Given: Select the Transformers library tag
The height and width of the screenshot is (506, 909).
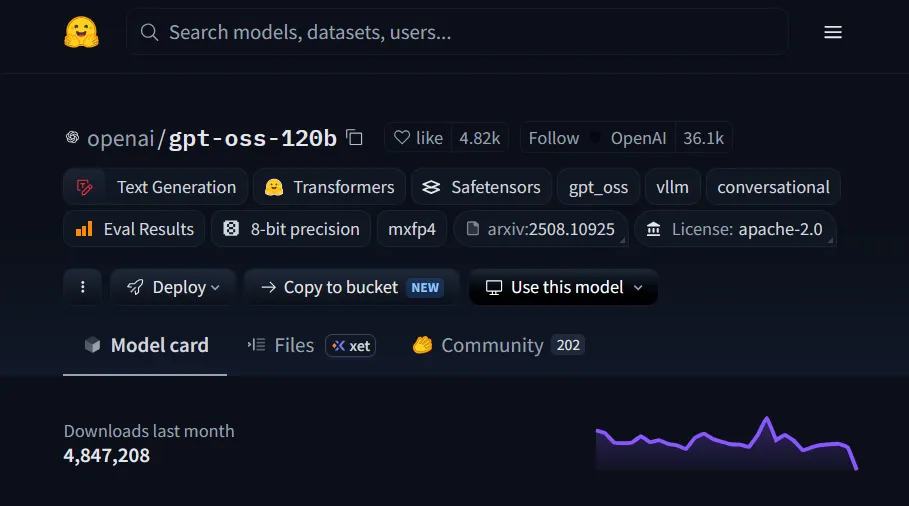Looking at the screenshot, I should tap(329, 187).
